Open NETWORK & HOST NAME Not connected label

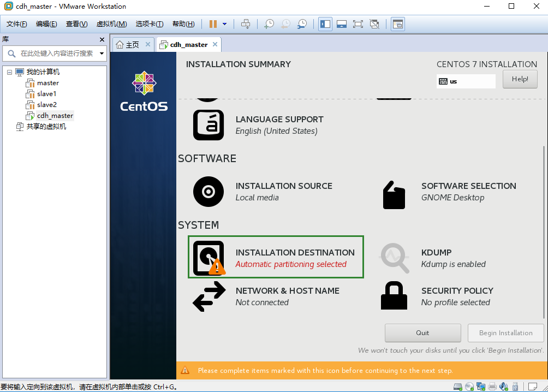click(287, 296)
